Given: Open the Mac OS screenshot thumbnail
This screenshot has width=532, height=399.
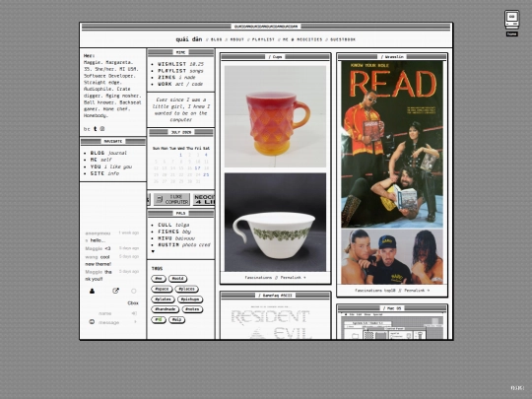Looking at the screenshot, I should coord(392,327).
